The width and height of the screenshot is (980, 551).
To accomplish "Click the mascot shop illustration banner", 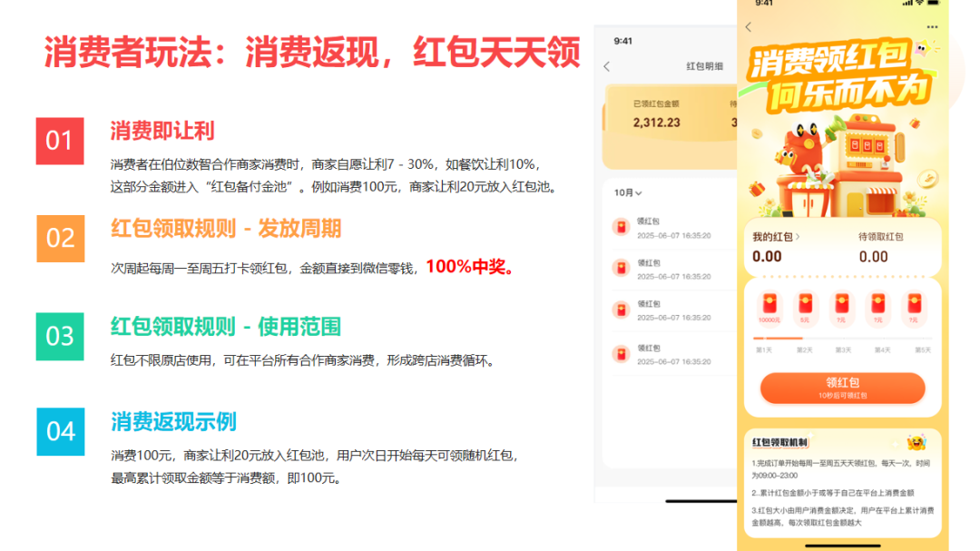I will point(842,167).
